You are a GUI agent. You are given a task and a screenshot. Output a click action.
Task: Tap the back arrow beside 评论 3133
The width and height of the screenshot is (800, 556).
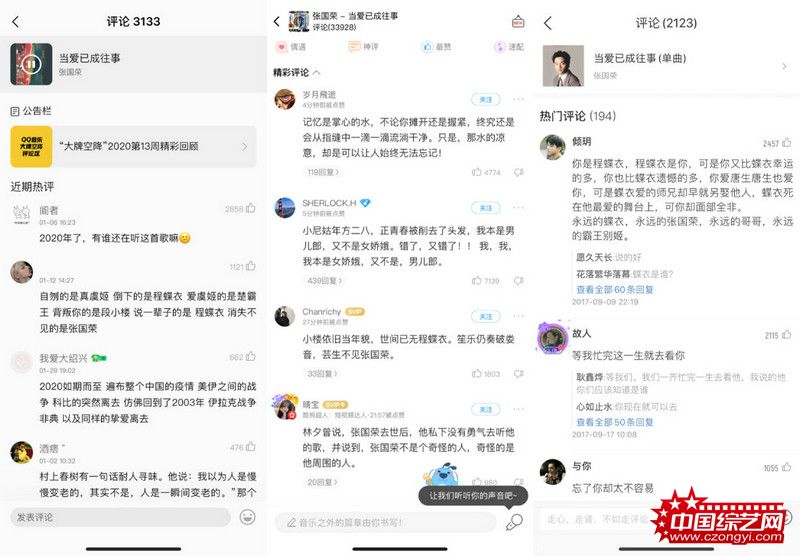15,21
